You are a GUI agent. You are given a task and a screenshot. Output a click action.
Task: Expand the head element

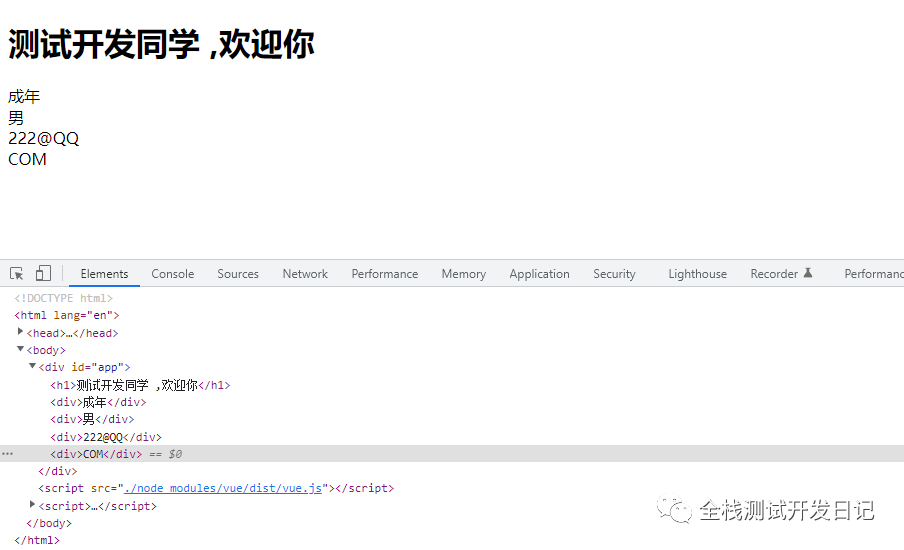21,331
